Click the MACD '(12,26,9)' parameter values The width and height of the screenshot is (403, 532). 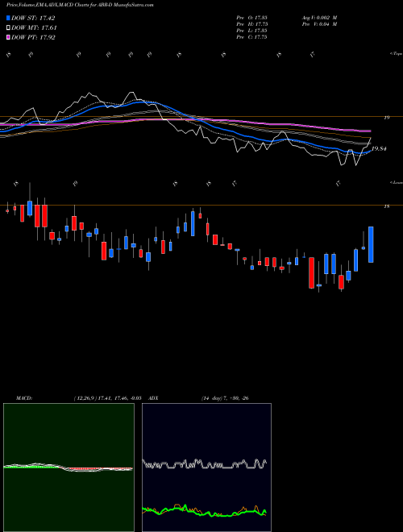pyautogui.click(x=107, y=398)
